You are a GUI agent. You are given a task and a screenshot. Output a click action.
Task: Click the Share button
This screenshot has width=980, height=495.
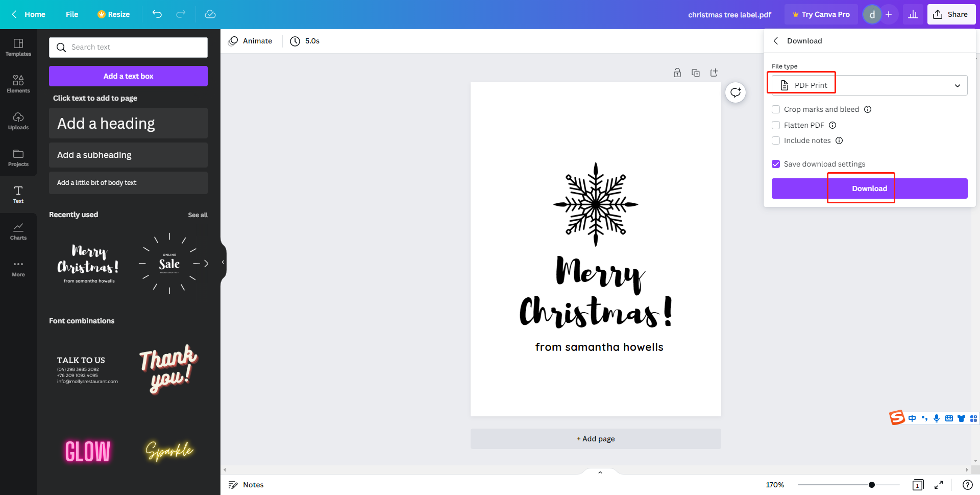click(x=951, y=14)
